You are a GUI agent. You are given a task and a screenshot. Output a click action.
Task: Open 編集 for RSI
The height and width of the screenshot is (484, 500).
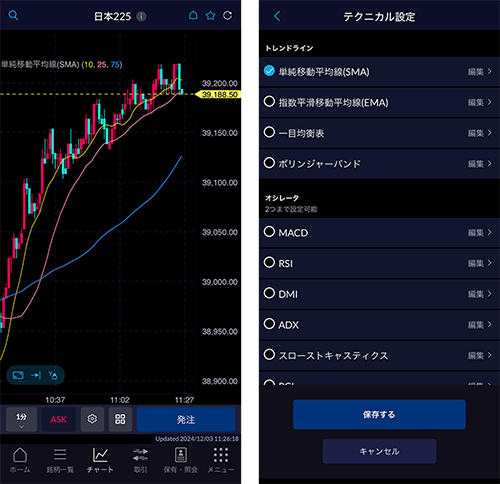pyautogui.click(x=480, y=263)
